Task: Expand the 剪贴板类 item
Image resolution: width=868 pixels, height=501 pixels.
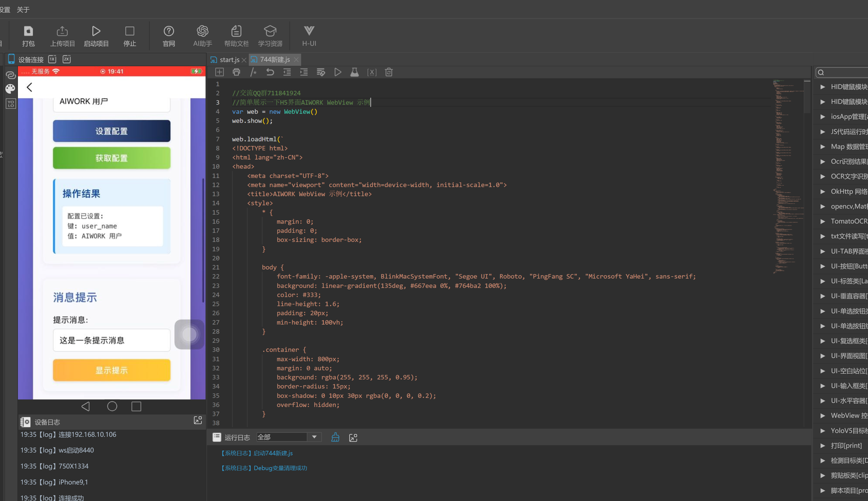Action: pyautogui.click(x=823, y=476)
